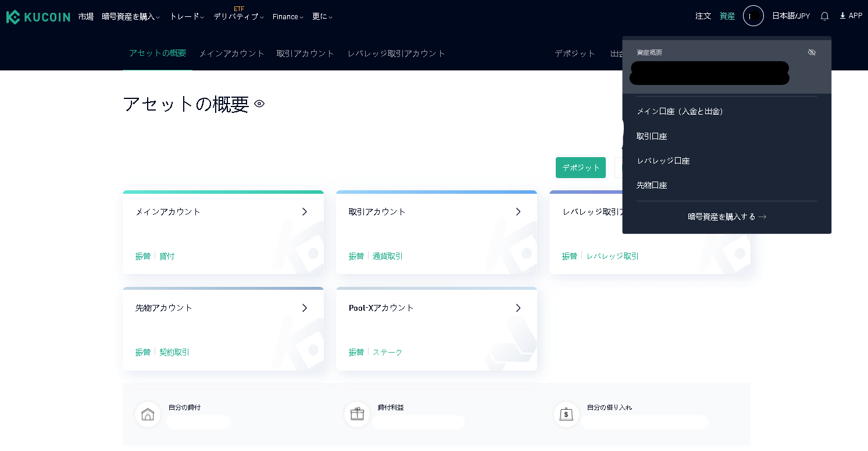
Task: Click the user avatar circle
Action: [753, 16]
